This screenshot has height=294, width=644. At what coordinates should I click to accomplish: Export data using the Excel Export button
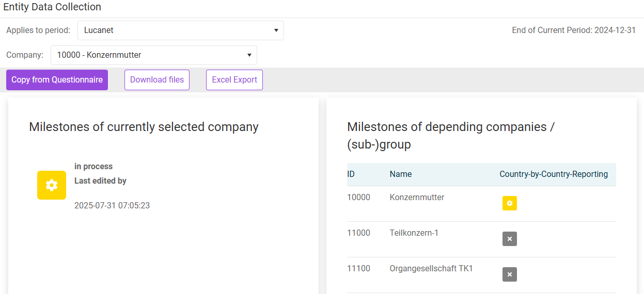(x=234, y=80)
